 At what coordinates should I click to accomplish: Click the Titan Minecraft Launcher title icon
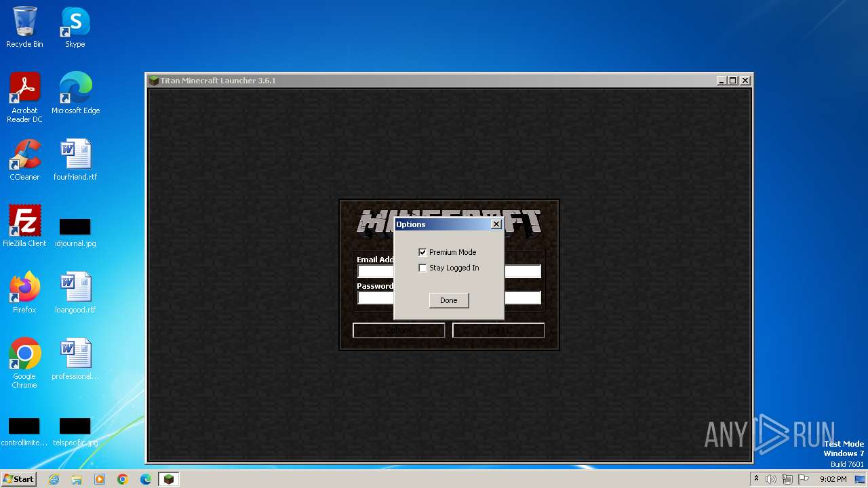pos(154,81)
